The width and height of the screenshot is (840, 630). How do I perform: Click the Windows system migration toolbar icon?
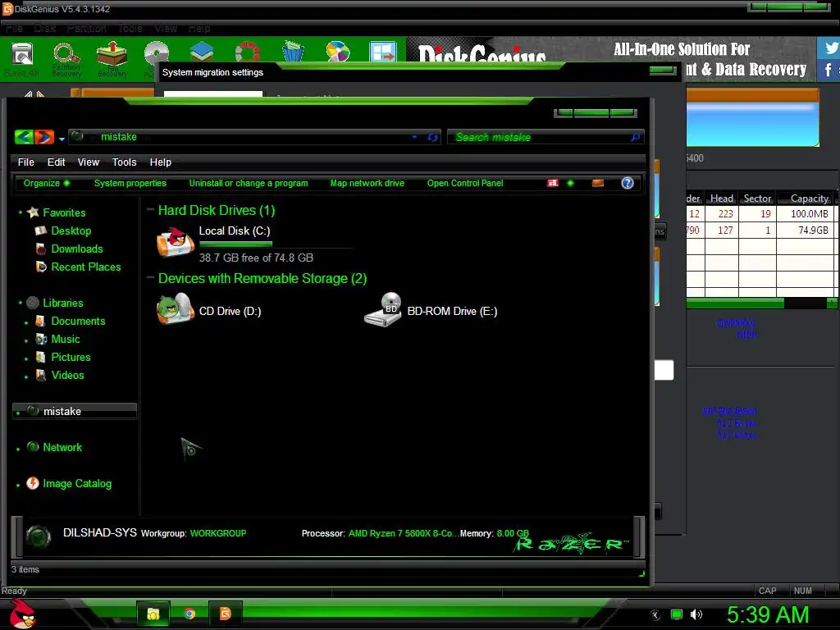(x=382, y=52)
